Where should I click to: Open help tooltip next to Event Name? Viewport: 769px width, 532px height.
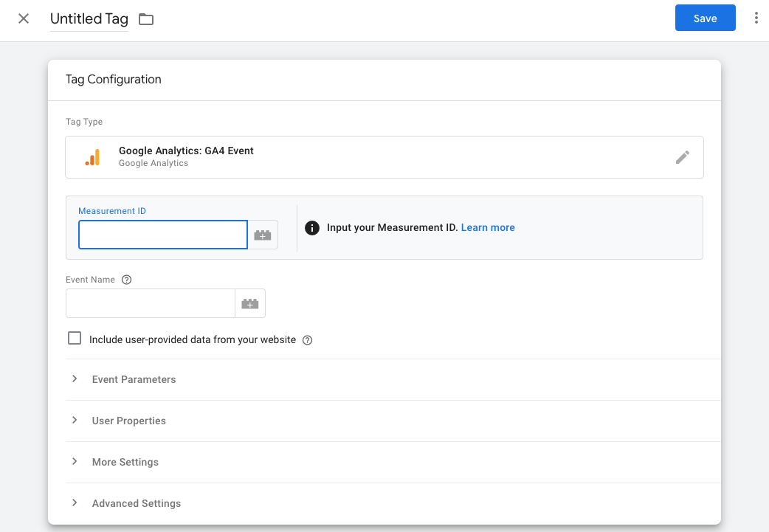pyautogui.click(x=126, y=280)
